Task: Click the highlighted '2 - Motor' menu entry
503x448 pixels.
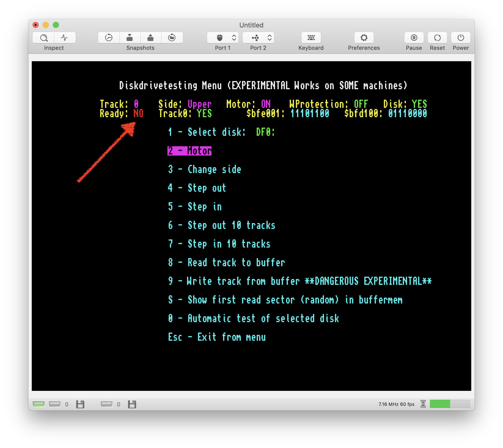Action: click(190, 151)
